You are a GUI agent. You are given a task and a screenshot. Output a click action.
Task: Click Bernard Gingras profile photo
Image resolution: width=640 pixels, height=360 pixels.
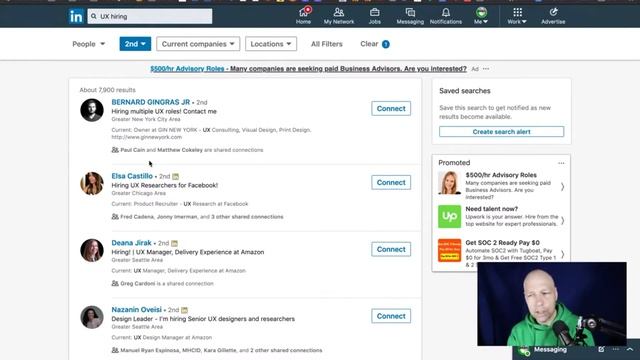coord(92,110)
